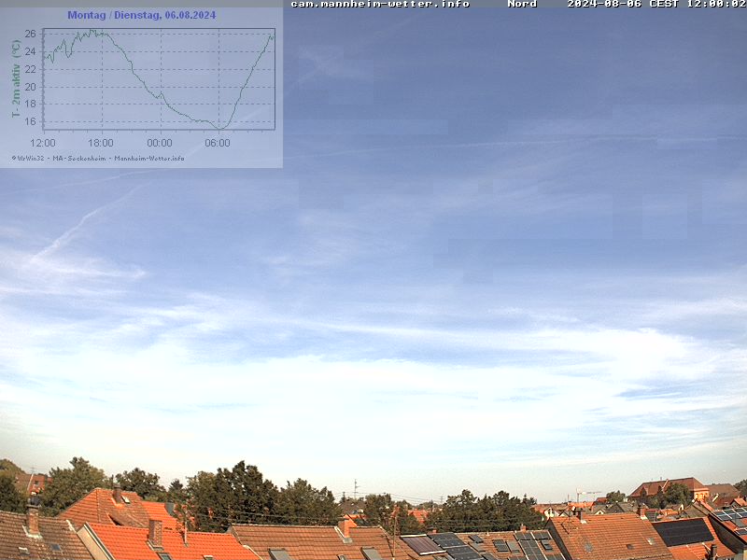Click the 2024-08-06 date stamp
Screen dimensions: 747x560
(x=603, y=5)
